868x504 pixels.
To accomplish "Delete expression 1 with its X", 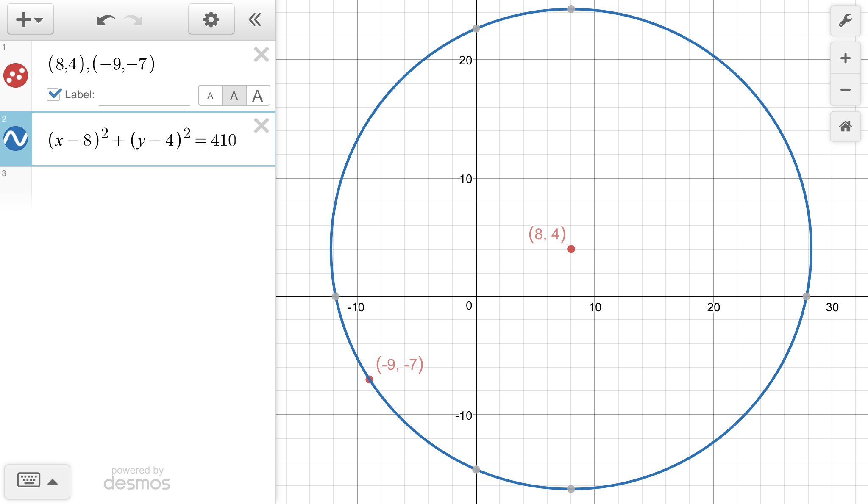I will click(x=261, y=55).
